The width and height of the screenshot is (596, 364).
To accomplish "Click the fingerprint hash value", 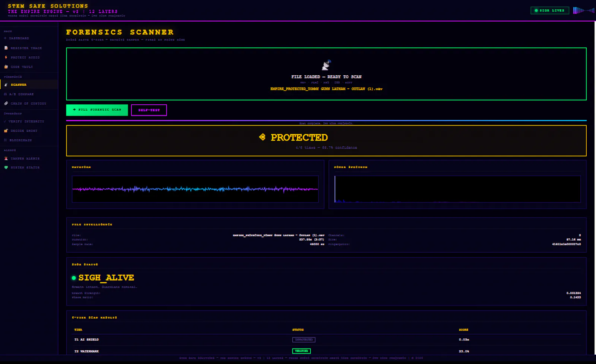I will (566, 244).
